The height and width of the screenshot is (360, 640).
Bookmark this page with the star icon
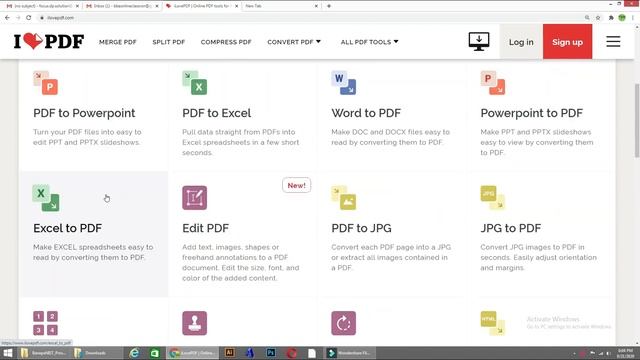(598, 18)
